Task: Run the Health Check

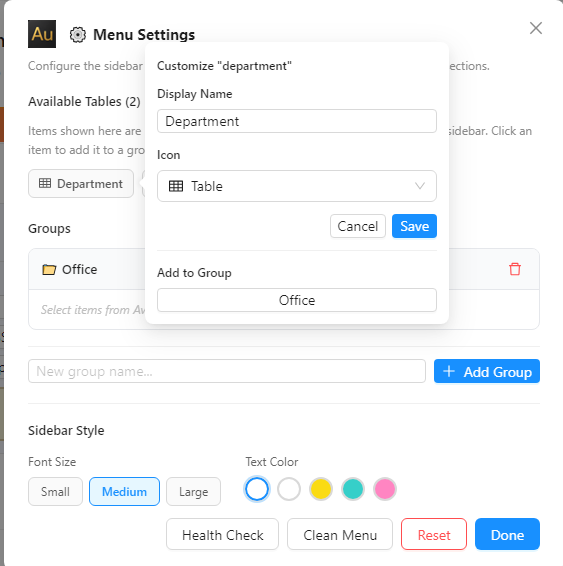Action: pos(222,534)
